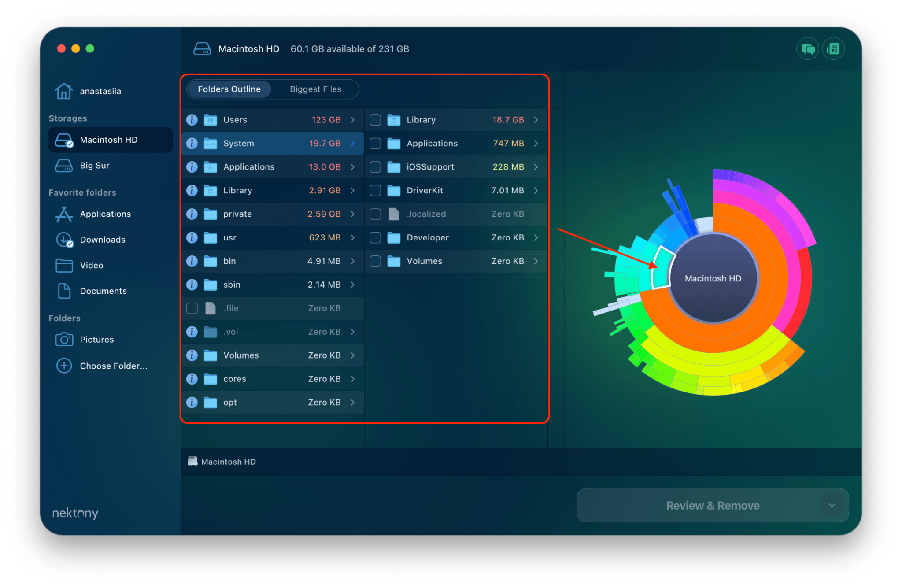Image resolution: width=902 pixels, height=588 pixels.
Task: Click the Review & Remove button
Action: pos(712,505)
